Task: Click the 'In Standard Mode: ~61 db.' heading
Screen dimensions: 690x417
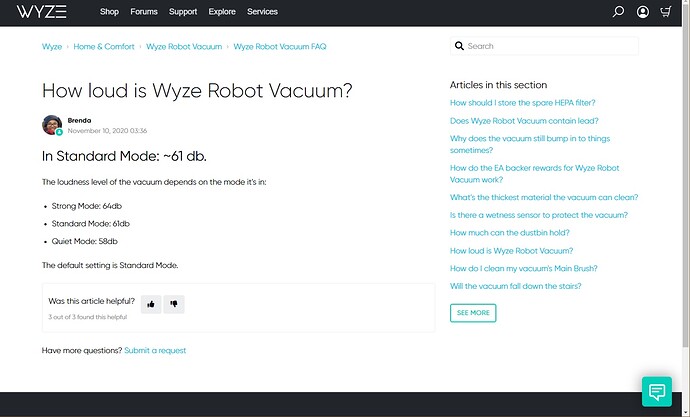Action: pyautogui.click(x=124, y=156)
